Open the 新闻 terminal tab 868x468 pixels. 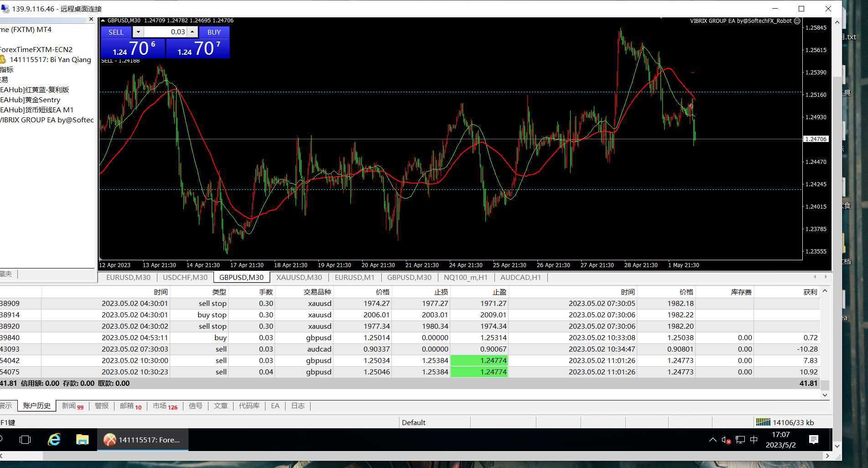(73, 406)
